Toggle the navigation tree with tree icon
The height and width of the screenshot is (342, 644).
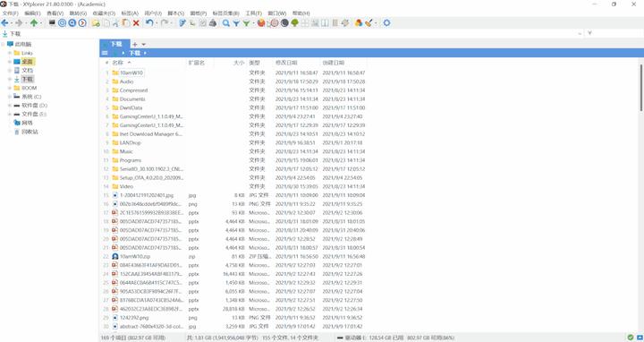[294, 23]
